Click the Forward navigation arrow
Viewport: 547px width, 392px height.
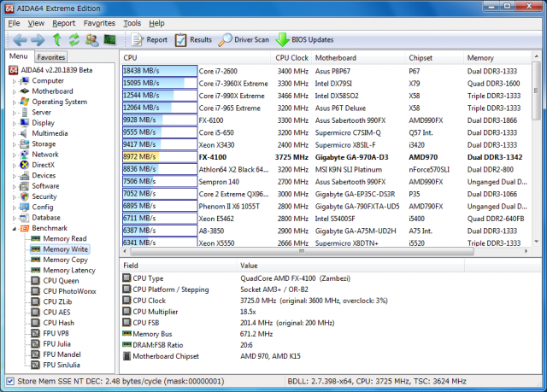click(x=38, y=40)
